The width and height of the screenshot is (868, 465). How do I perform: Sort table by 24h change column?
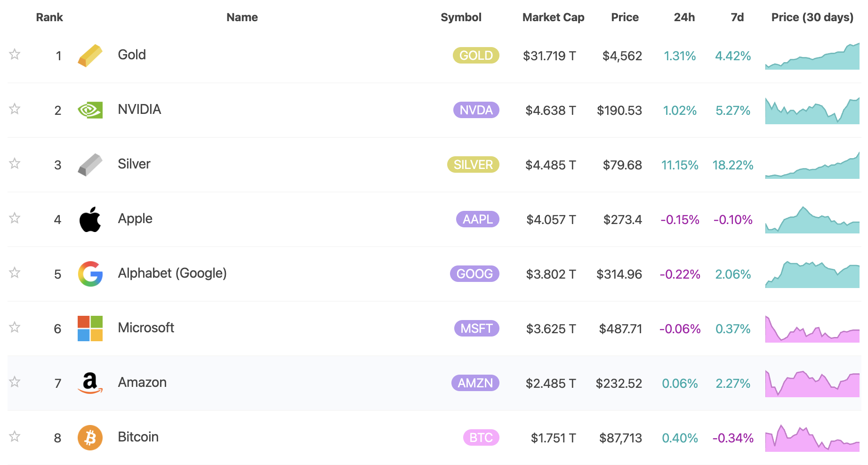click(684, 17)
